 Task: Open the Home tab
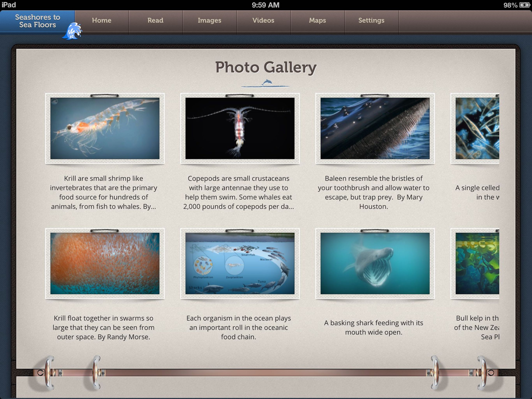[x=101, y=20]
